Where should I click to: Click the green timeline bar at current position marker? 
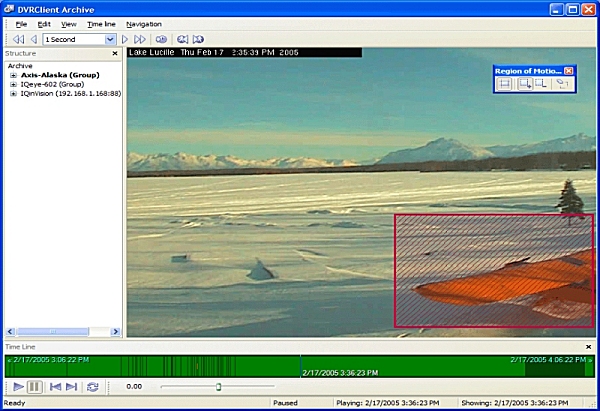click(300, 366)
